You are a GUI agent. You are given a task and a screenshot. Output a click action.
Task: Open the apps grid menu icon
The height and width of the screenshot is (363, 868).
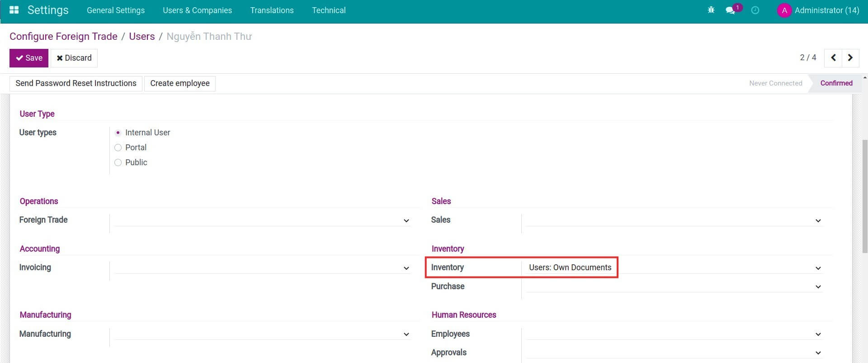point(14,10)
